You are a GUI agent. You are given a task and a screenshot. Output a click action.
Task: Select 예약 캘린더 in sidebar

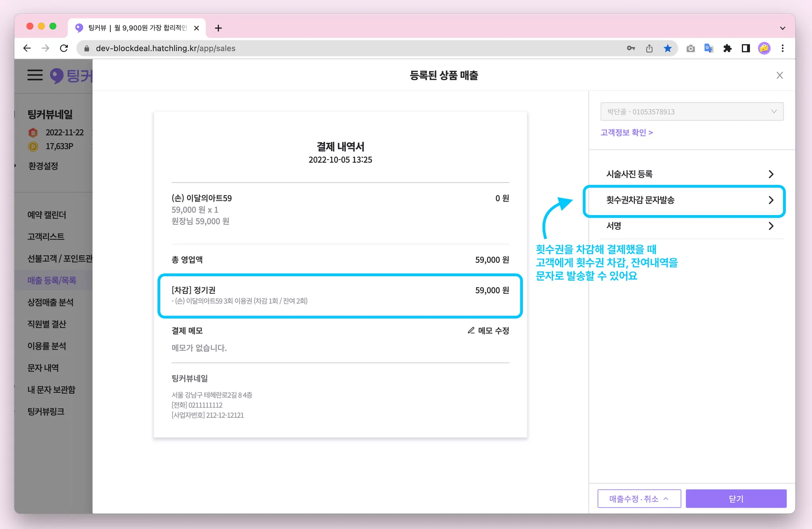47,215
